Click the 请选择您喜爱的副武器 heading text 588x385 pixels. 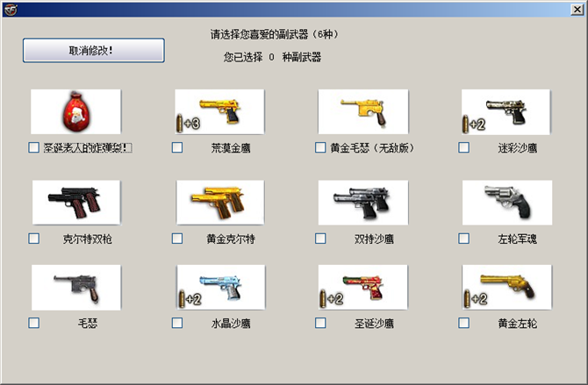tap(274, 34)
